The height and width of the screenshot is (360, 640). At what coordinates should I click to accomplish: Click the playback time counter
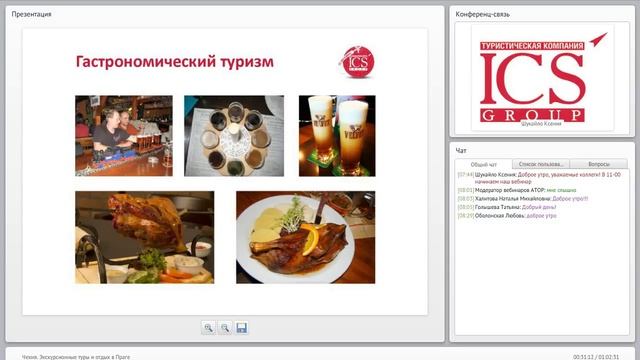[x=596, y=357]
